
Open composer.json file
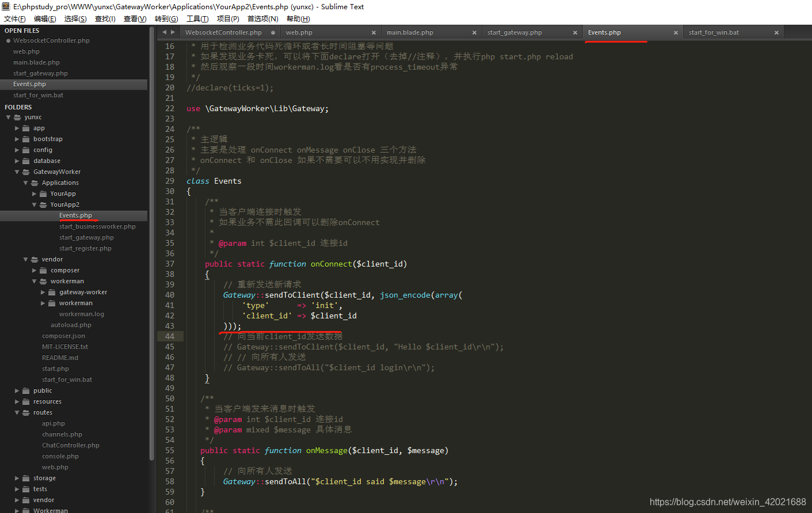click(x=63, y=336)
